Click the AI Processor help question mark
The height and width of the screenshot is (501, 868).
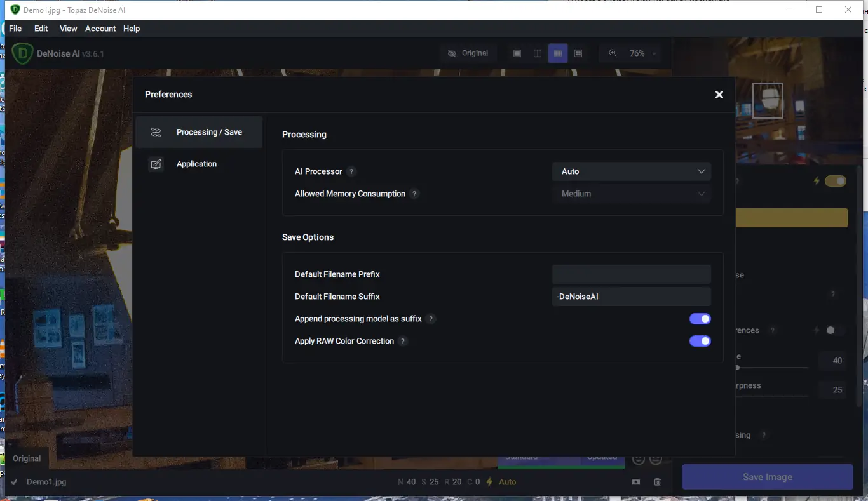[352, 171]
